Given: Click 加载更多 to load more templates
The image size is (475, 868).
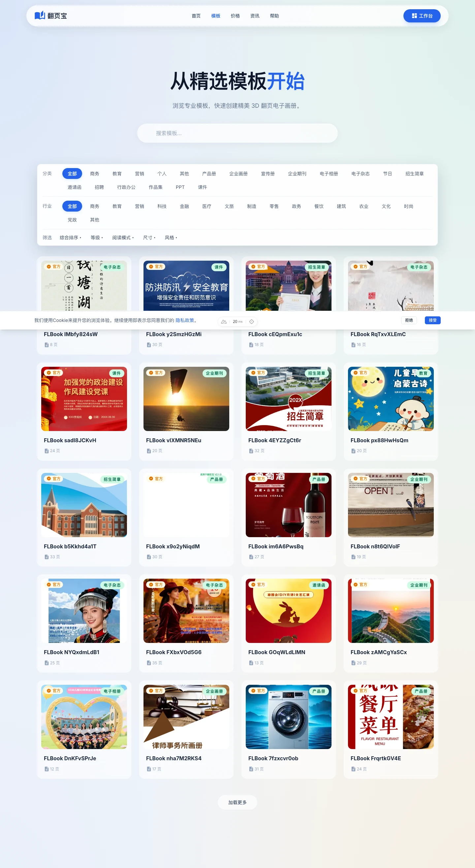Looking at the screenshot, I should [237, 802].
